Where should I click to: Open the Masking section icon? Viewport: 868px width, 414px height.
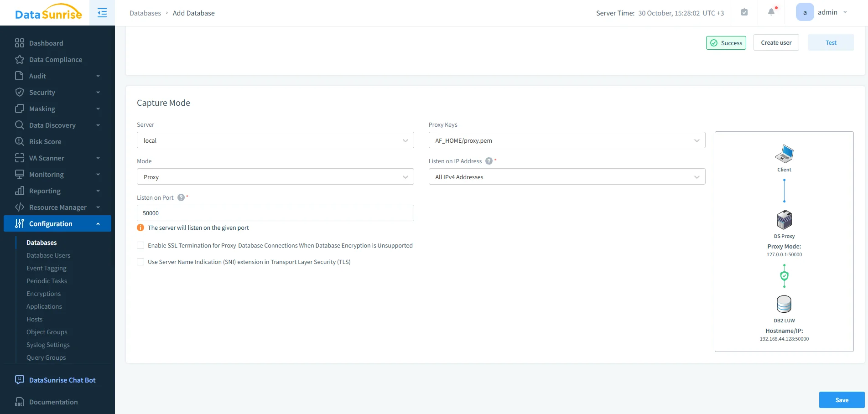coord(19,109)
